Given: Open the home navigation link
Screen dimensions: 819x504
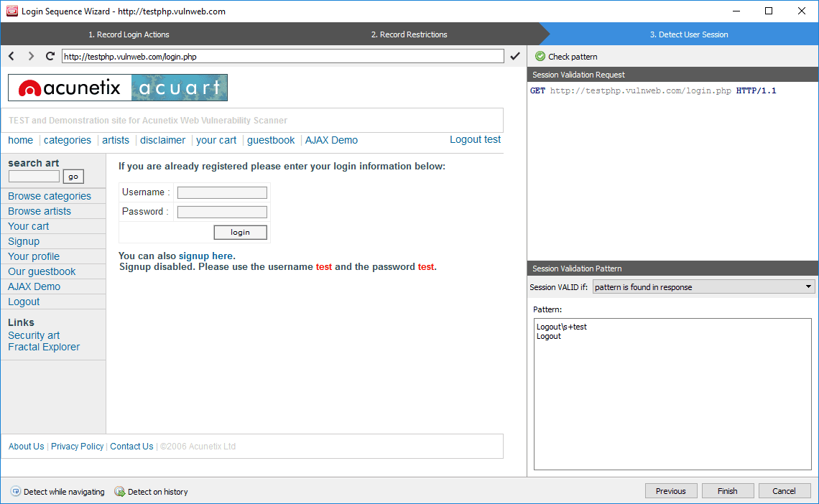Looking at the screenshot, I should pyautogui.click(x=20, y=140).
